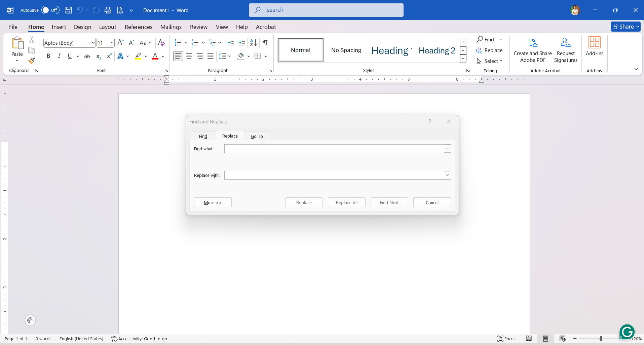Click the More options button

pos(212,202)
